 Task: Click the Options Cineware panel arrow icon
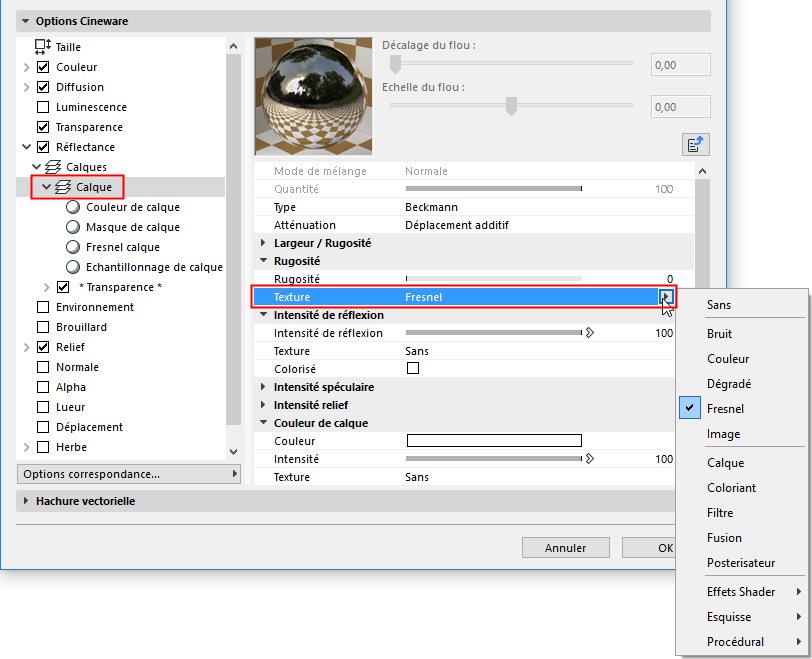pos(24,20)
